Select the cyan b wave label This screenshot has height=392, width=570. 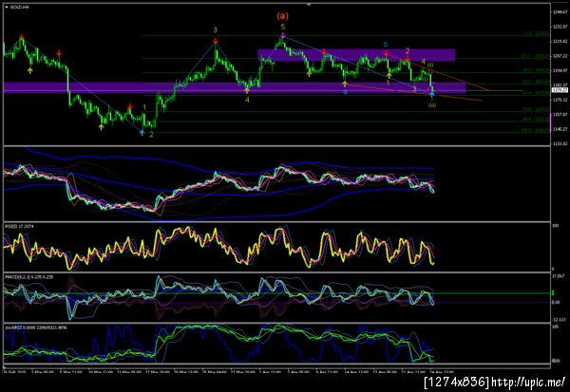pyautogui.click(x=386, y=45)
